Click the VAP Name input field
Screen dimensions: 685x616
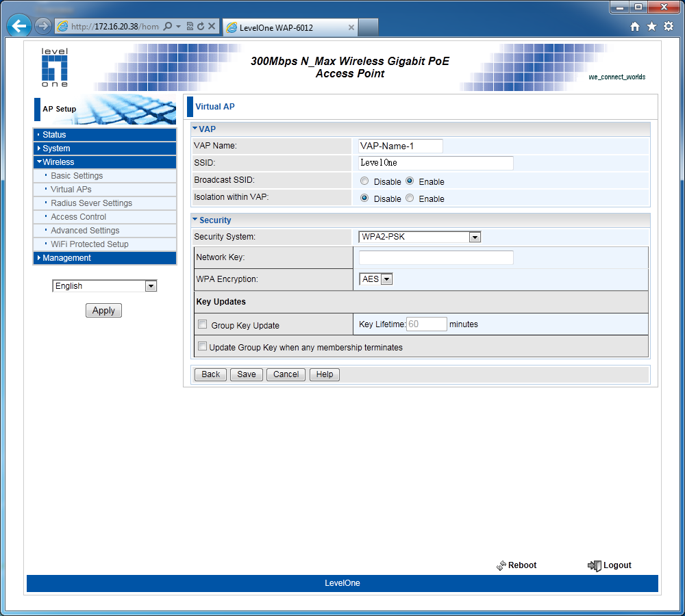401,146
